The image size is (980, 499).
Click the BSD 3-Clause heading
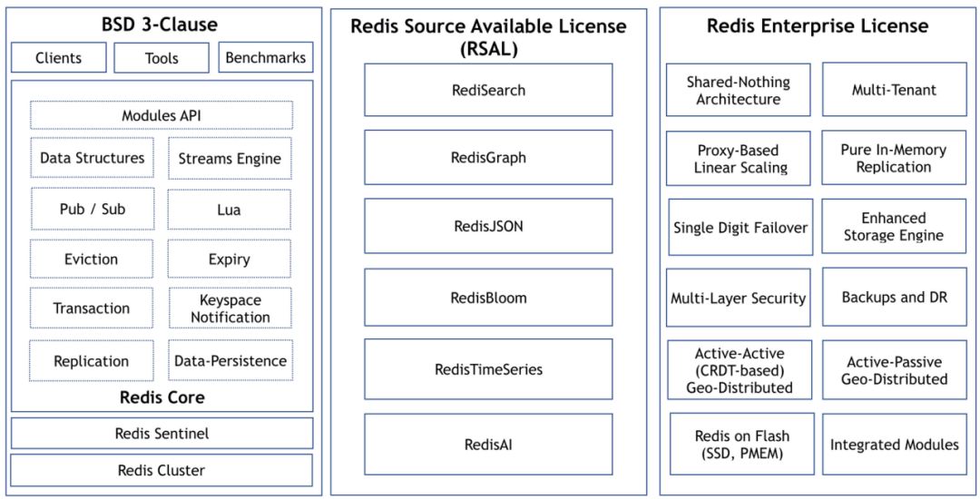160,24
